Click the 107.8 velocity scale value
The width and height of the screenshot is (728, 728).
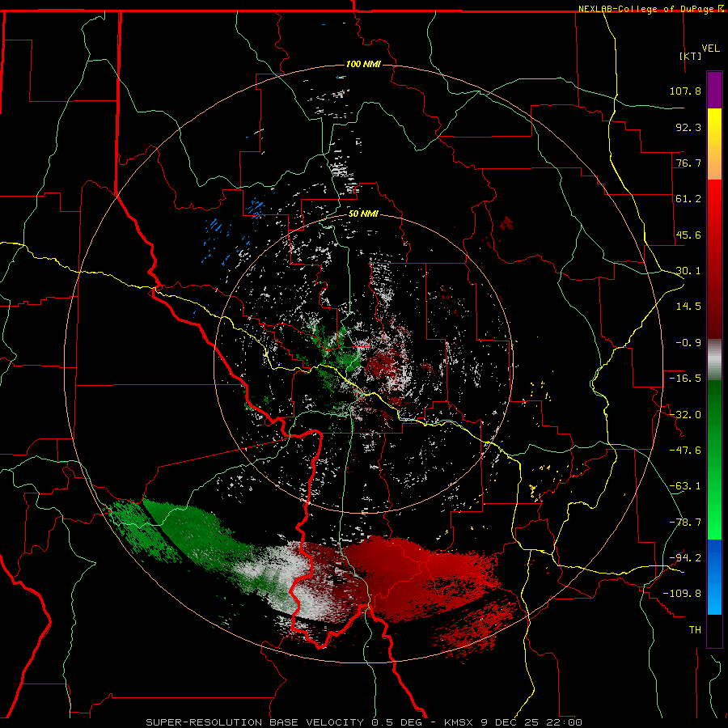(x=685, y=91)
